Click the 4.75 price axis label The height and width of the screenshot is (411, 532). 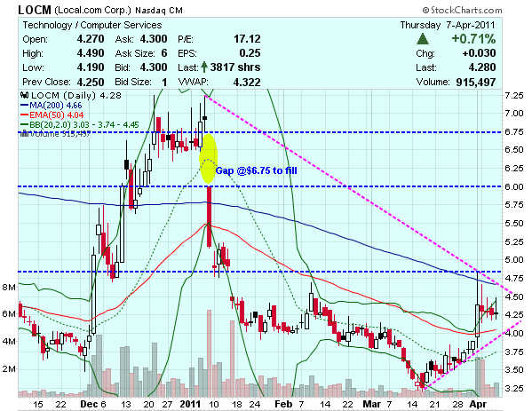(x=514, y=279)
